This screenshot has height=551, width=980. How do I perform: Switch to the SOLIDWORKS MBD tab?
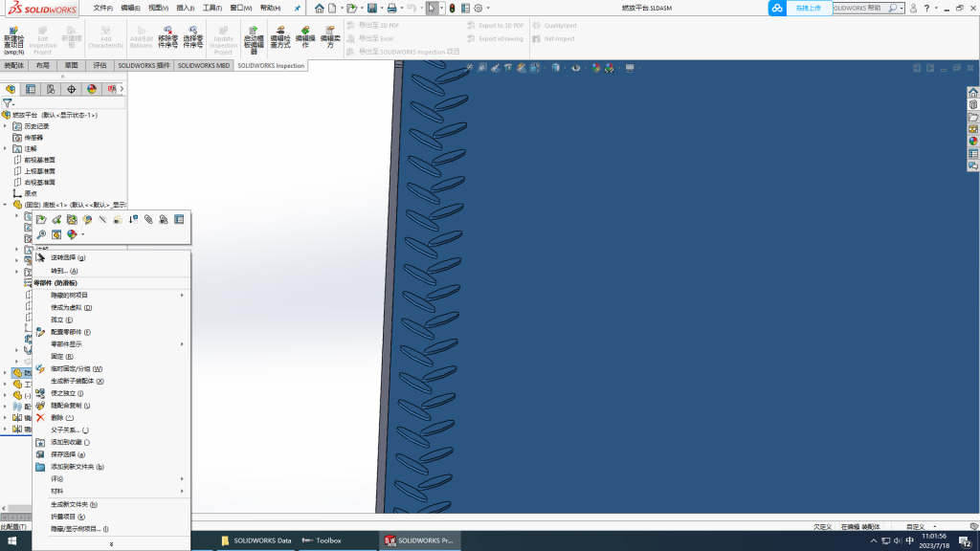pyautogui.click(x=203, y=66)
